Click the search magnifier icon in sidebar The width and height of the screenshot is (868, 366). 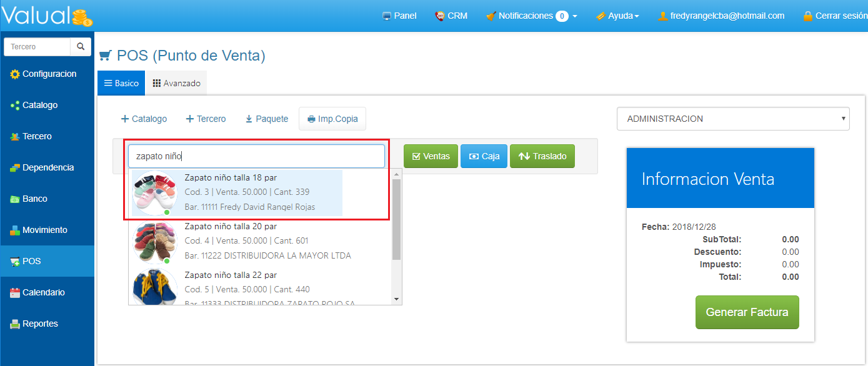(81, 47)
